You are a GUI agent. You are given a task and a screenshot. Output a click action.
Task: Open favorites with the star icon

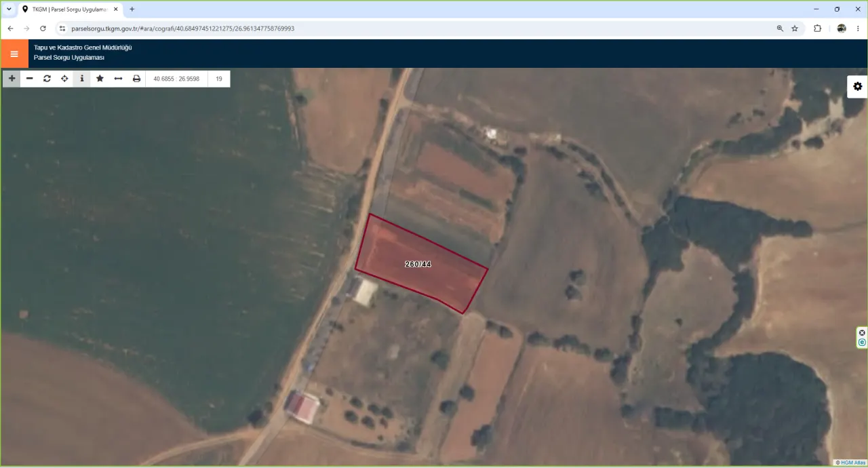click(x=100, y=79)
